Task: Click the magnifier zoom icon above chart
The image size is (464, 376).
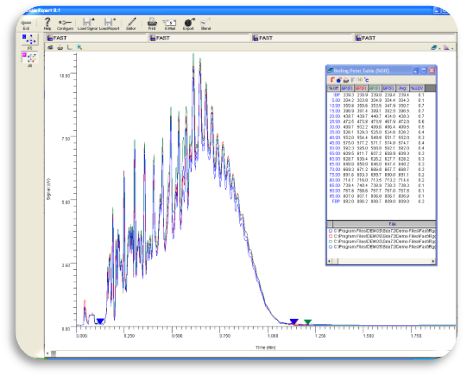Action: (x=79, y=47)
